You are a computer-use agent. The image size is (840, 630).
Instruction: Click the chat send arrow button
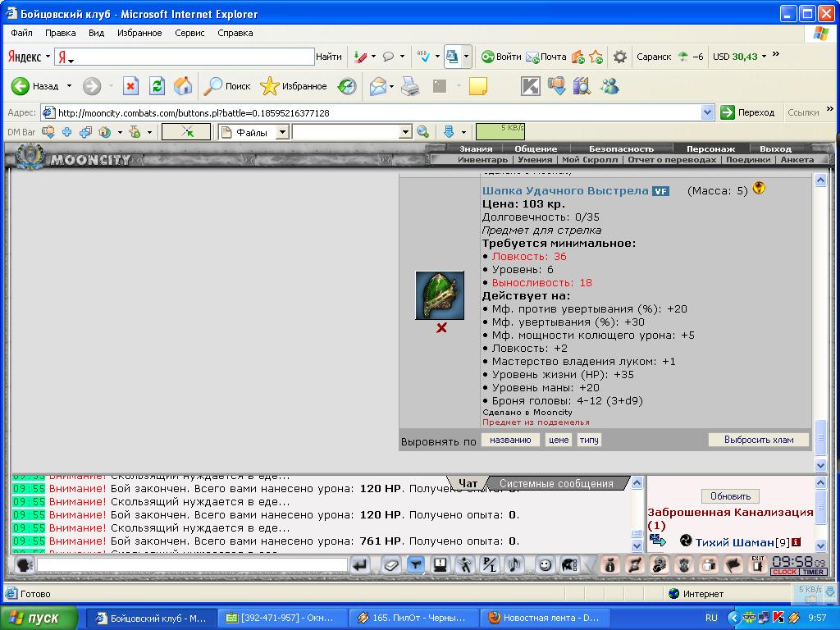pos(361,564)
